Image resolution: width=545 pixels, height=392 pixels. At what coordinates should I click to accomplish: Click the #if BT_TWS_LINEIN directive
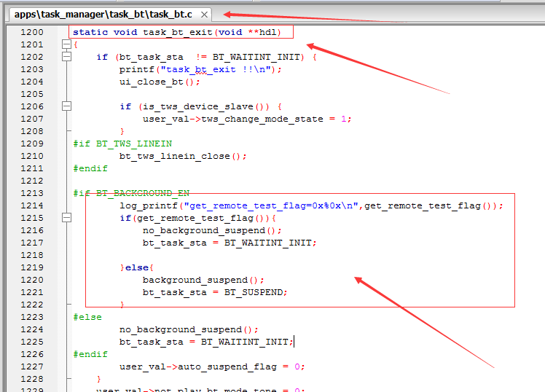pos(122,144)
